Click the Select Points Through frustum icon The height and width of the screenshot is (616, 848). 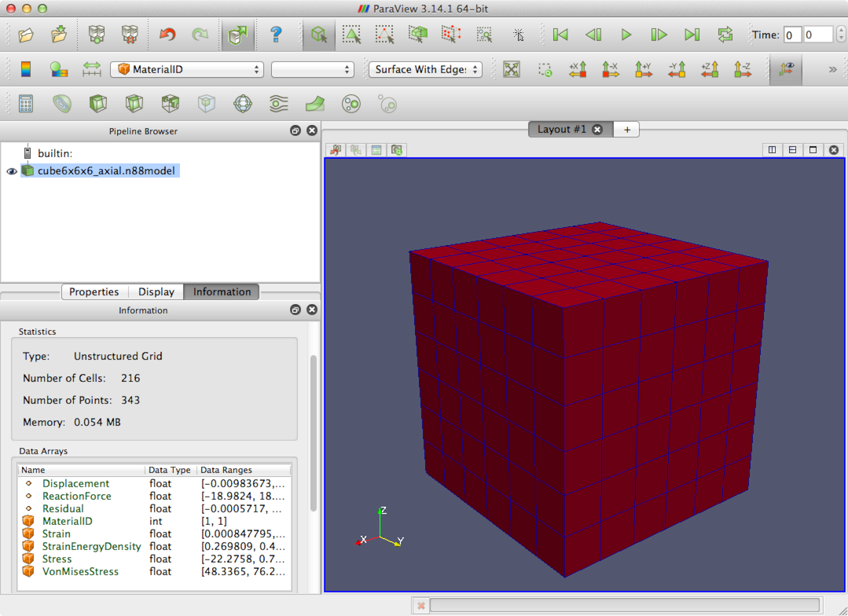click(x=450, y=35)
